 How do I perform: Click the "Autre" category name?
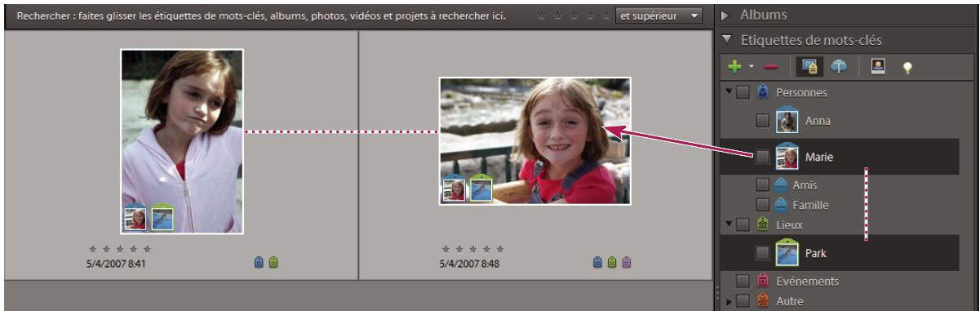[790, 302]
